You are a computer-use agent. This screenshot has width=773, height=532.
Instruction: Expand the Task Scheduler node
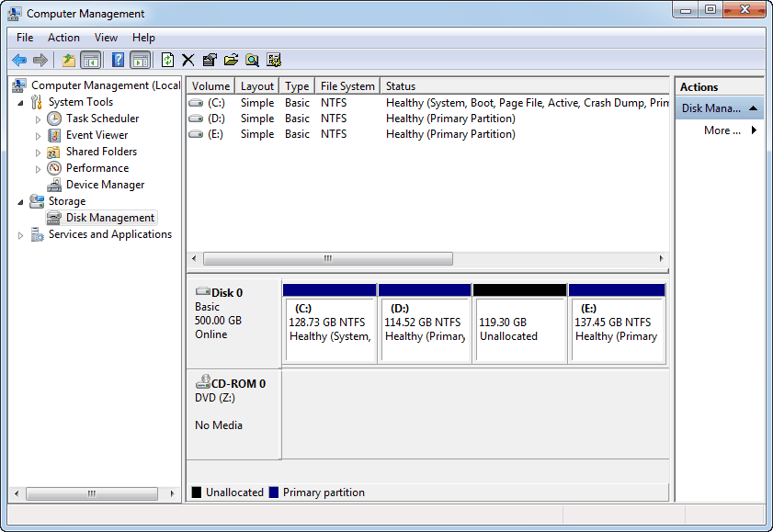38,119
